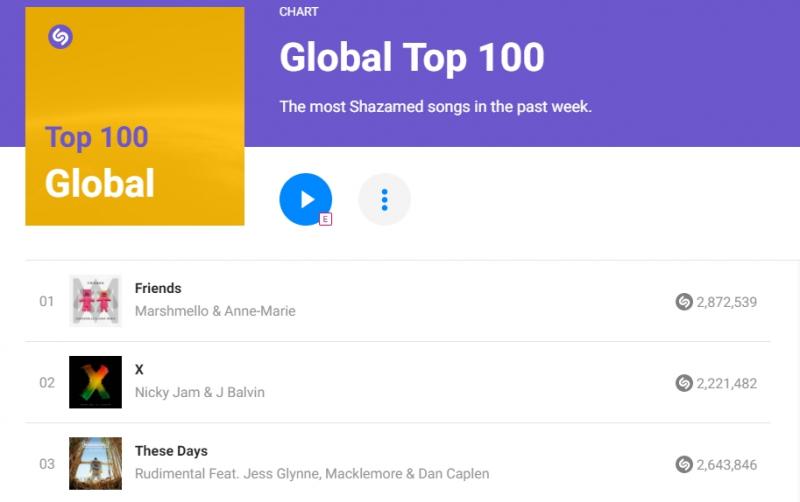The height and width of the screenshot is (502, 800).
Task: Open artist Nicky Jam & J Balvin
Action: tap(200, 392)
